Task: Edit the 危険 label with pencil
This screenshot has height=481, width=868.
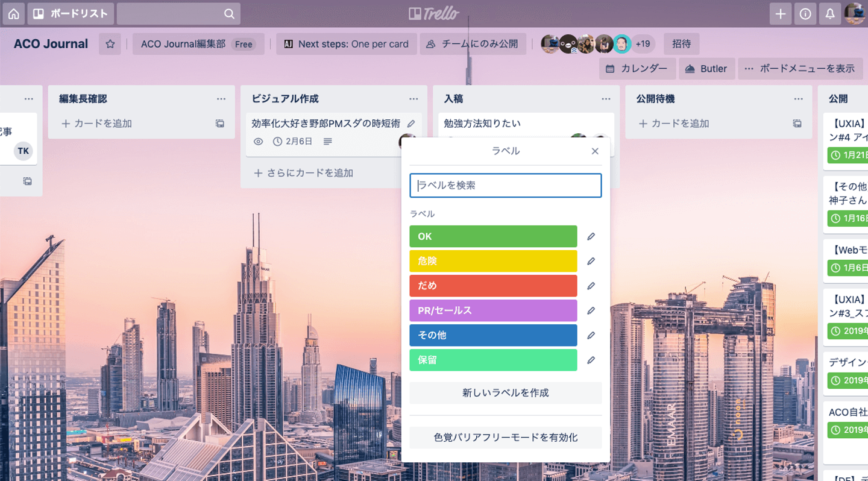Action: pyautogui.click(x=591, y=261)
